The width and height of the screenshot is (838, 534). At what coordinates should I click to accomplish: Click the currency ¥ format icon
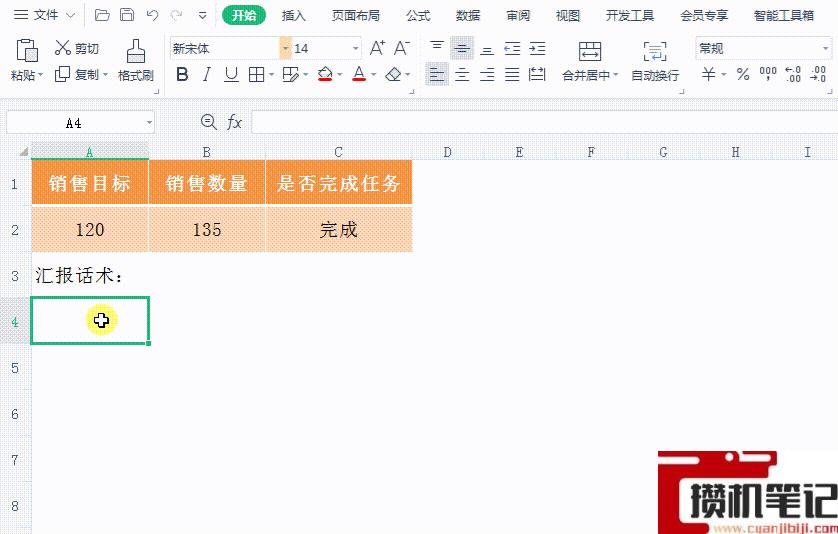coord(709,74)
